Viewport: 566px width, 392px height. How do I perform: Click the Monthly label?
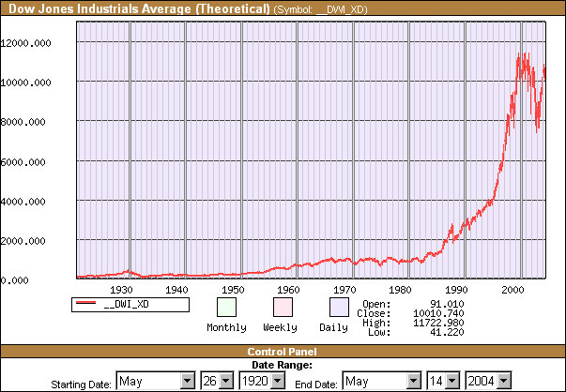(227, 327)
